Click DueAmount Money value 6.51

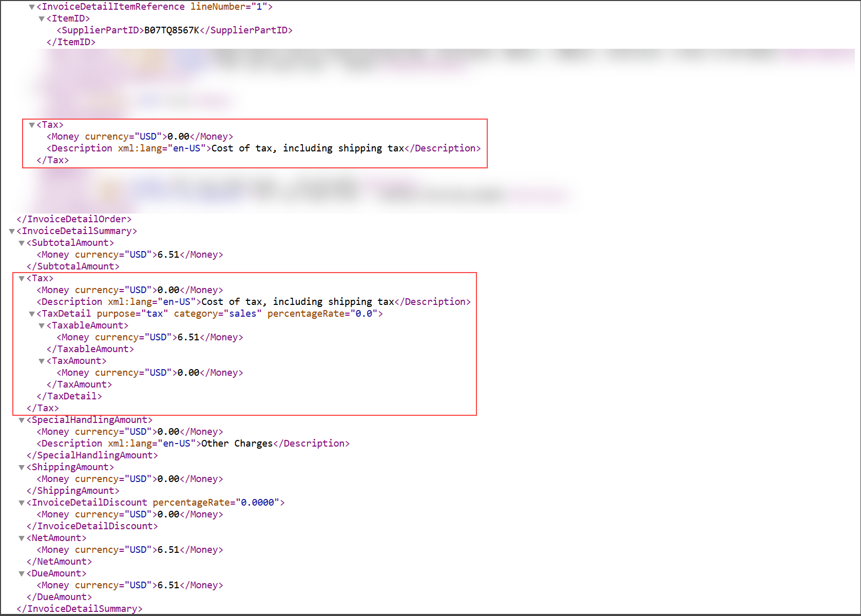pos(168,585)
